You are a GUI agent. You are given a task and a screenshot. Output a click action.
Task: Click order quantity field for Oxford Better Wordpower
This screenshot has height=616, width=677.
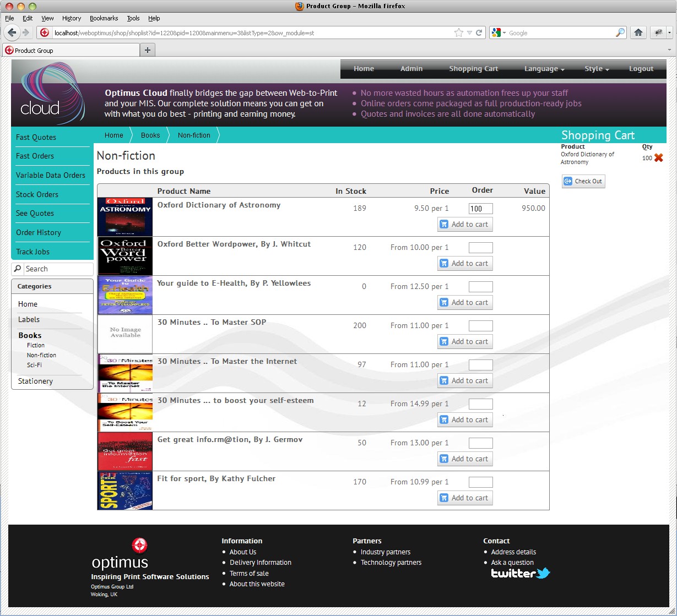point(480,248)
